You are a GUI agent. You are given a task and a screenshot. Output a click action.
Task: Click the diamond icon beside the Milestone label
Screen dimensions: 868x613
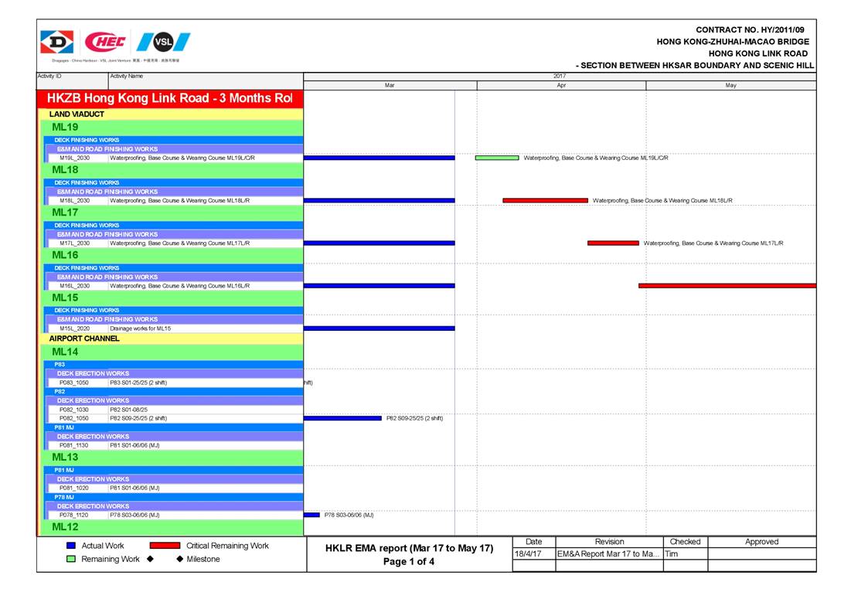click(179, 559)
